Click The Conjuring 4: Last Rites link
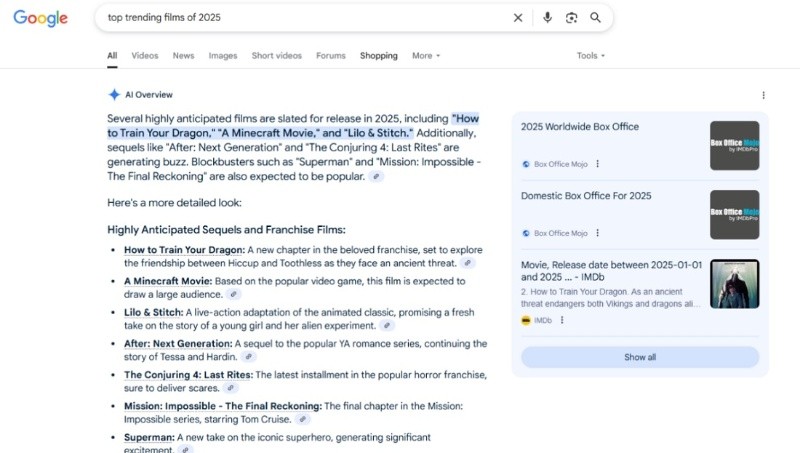Viewport: 800px width, 453px height. (188, 375)
